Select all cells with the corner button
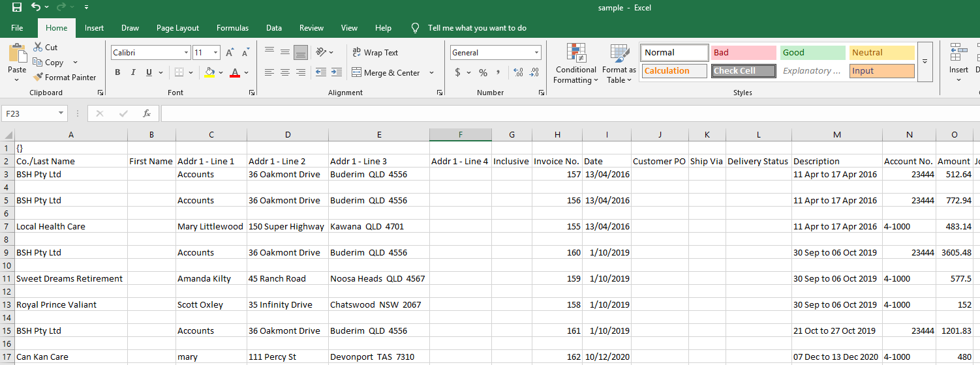Screen dimensions: 980x365 (7, 135)
